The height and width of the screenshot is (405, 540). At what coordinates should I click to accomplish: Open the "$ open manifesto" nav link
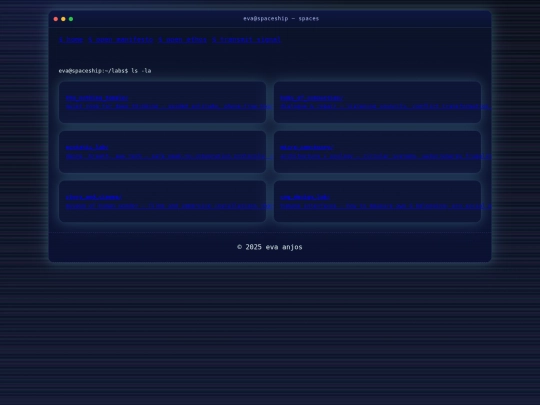point(121,40)
